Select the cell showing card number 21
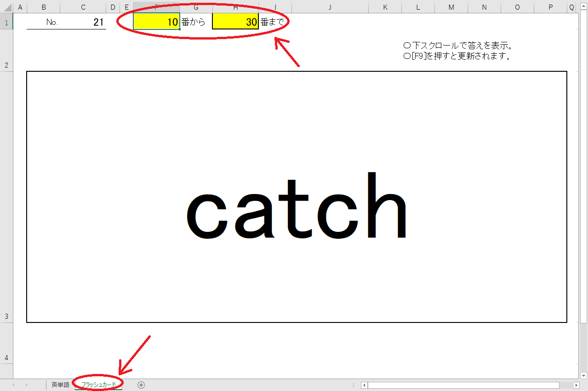The height and width of the screenshot is (391, 588). pyautogui.click(x=83, y=22)
